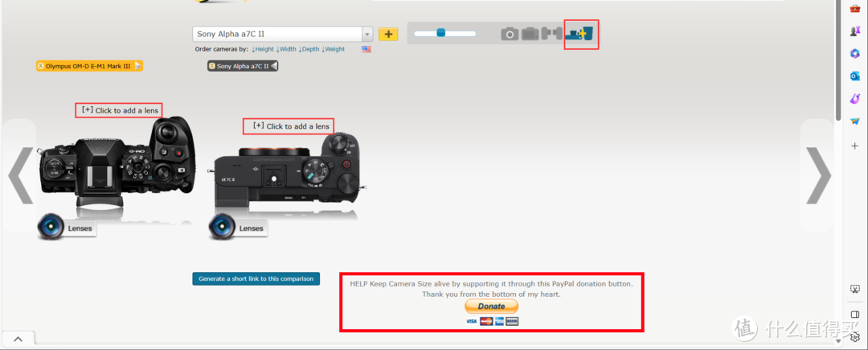Image resolution: width=868 pixels, height=350 pixels.
Task: Click the PayPal Donate button
Action: (491, 307)
